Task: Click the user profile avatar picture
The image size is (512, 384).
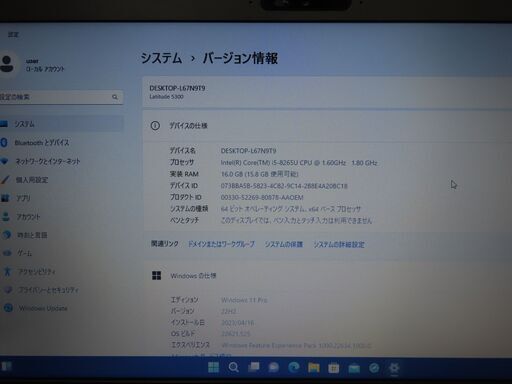Action: pos(7,64)
